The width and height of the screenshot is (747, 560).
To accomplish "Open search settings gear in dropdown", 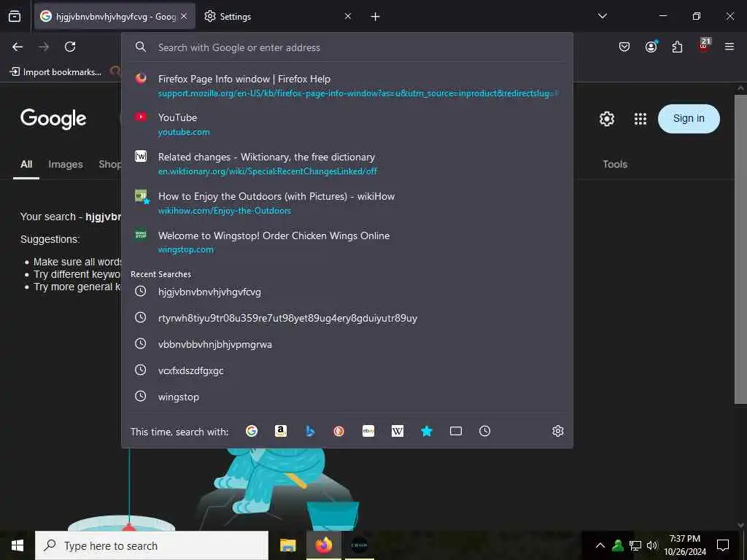I will click(557, 431).
